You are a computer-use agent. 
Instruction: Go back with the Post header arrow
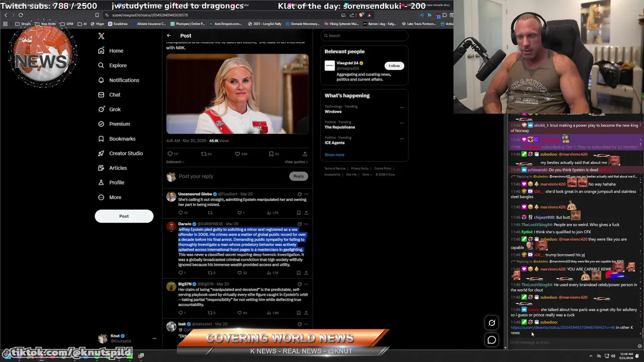(x=169, y=36)
